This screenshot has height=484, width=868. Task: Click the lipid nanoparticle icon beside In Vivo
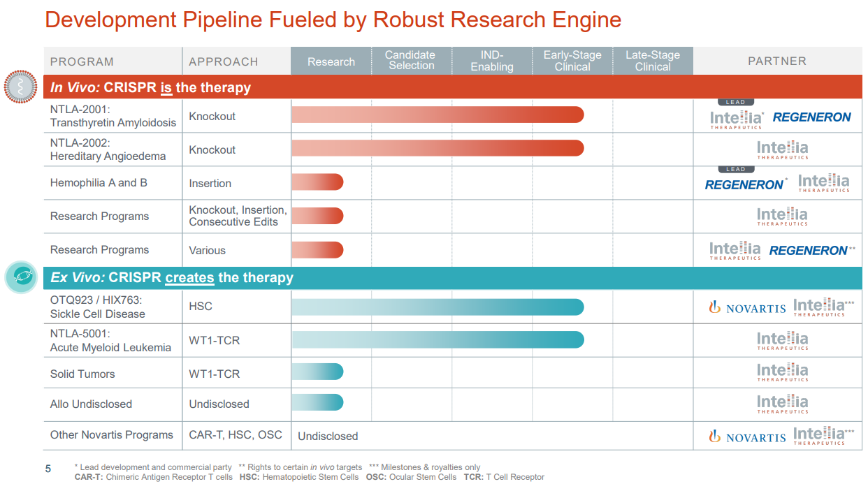click(21, 87)
